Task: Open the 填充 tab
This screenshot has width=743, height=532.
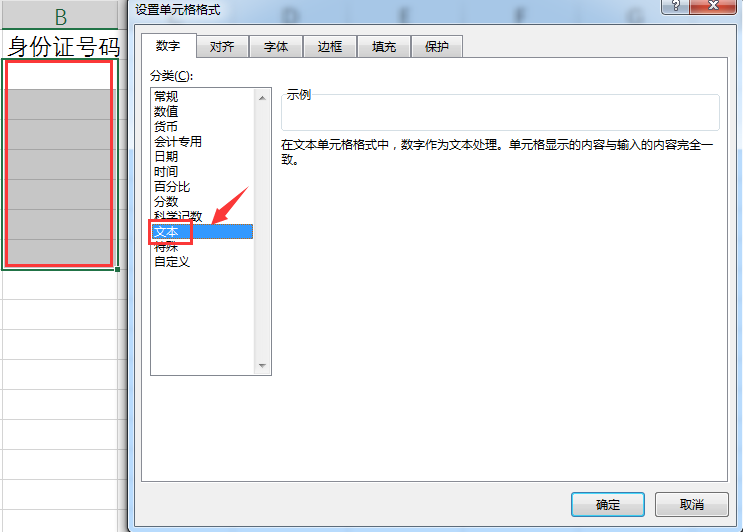Action: click(384, 46)
